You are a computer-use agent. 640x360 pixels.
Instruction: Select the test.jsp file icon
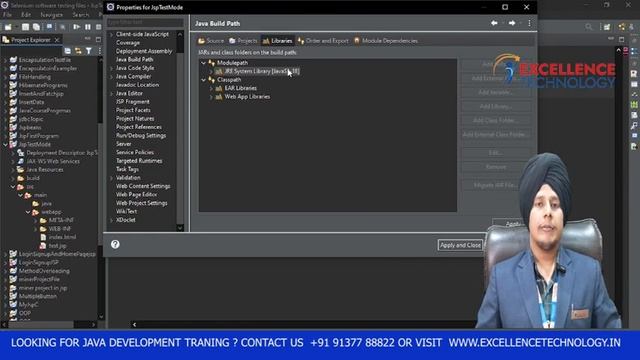42,246
